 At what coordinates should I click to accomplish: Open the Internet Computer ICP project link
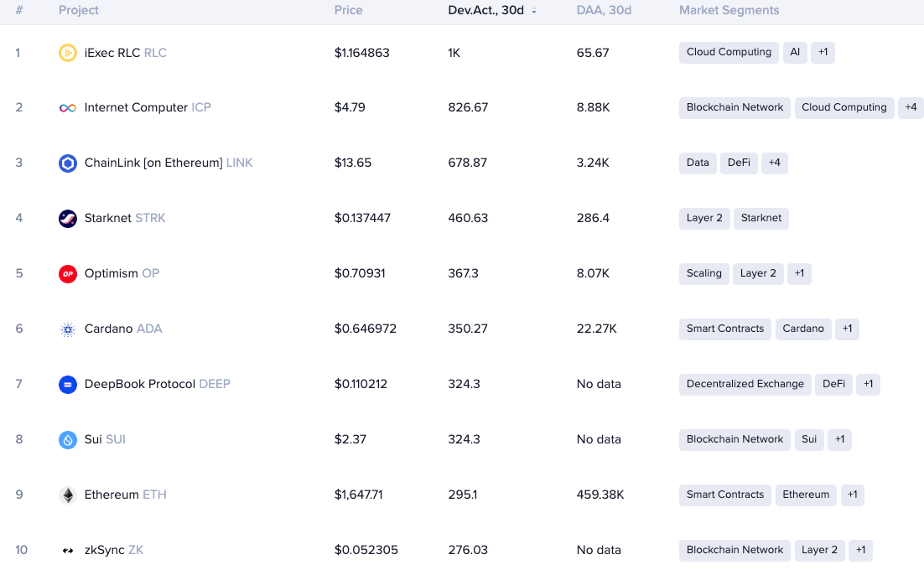coord(148,108)
